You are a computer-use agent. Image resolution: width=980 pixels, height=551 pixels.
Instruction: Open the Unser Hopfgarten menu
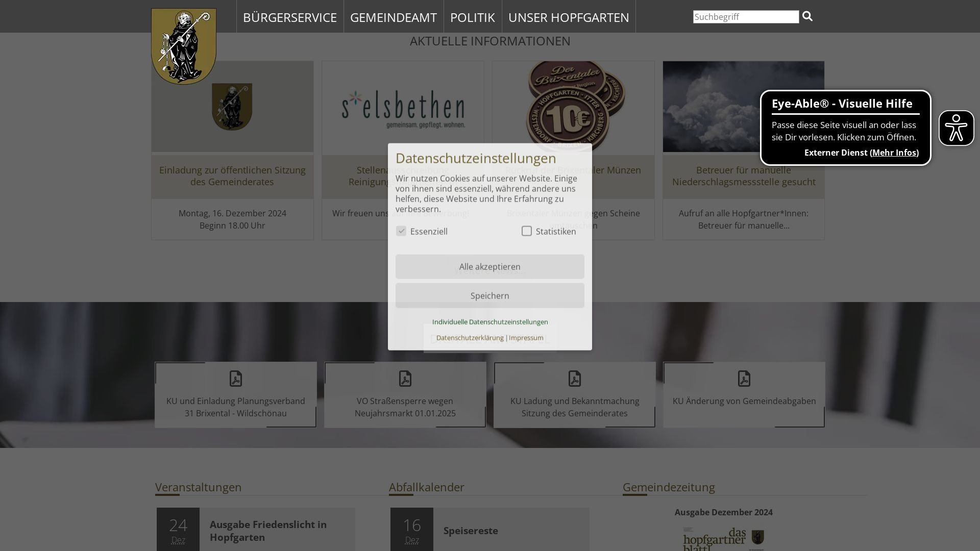(x=569, y=17)
